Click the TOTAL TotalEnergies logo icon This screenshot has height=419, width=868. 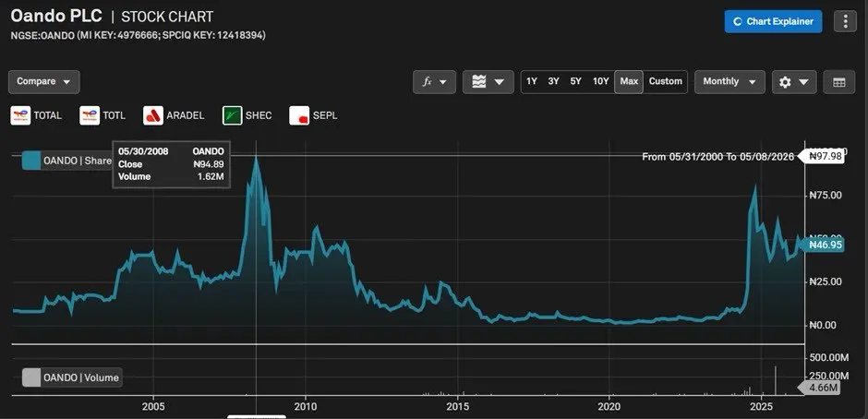tap(20, 115)
